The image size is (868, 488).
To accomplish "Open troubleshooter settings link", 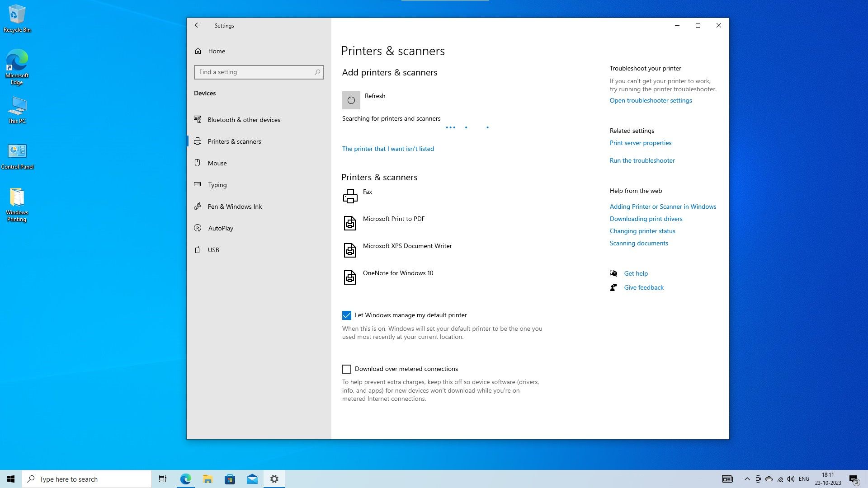I will click(x=651, y=100).
